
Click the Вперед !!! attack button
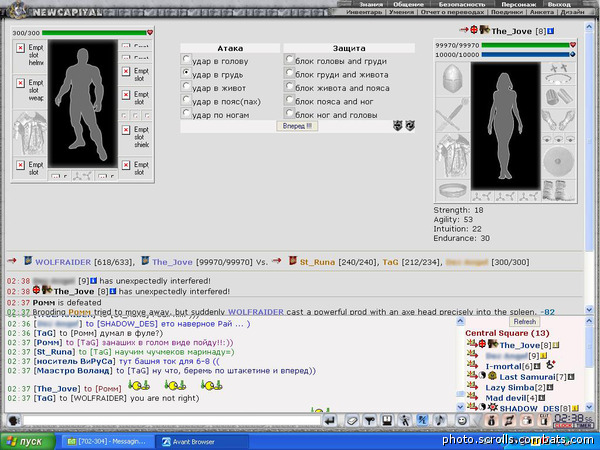point(297,126)
